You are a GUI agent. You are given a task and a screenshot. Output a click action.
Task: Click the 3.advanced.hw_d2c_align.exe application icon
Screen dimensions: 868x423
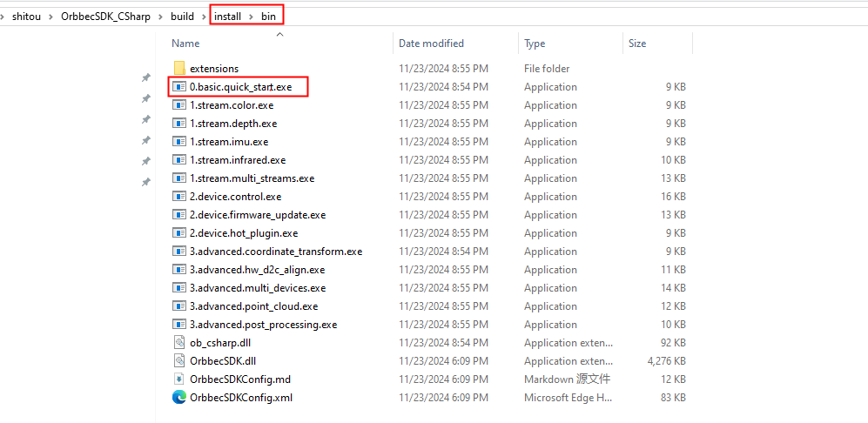[178, 269]
